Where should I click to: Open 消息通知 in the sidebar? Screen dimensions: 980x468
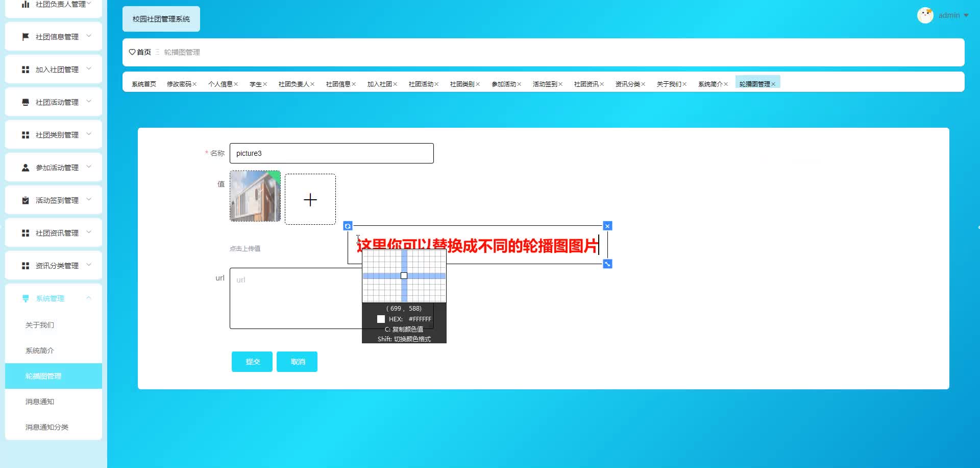[40, 402]
